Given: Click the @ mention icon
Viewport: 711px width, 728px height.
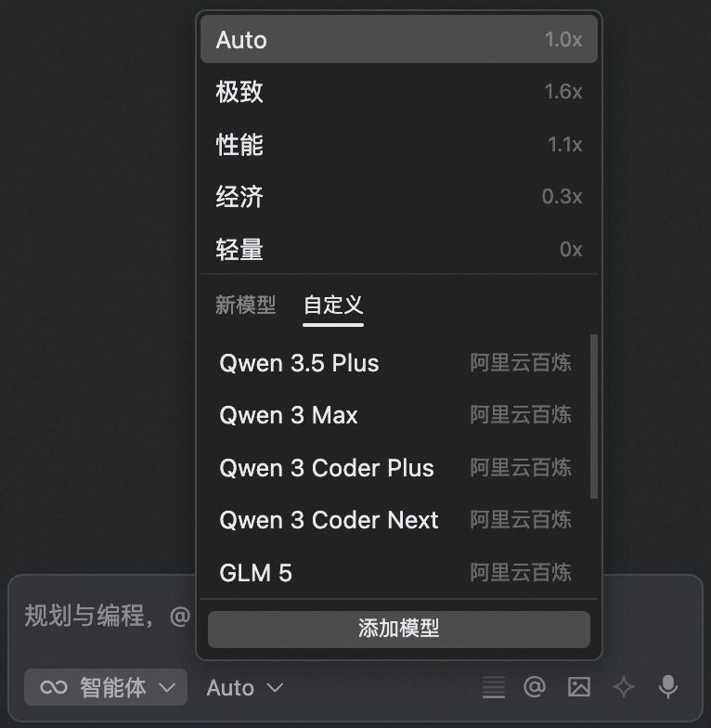Looking at the screenshot, I should click(535, 687).
